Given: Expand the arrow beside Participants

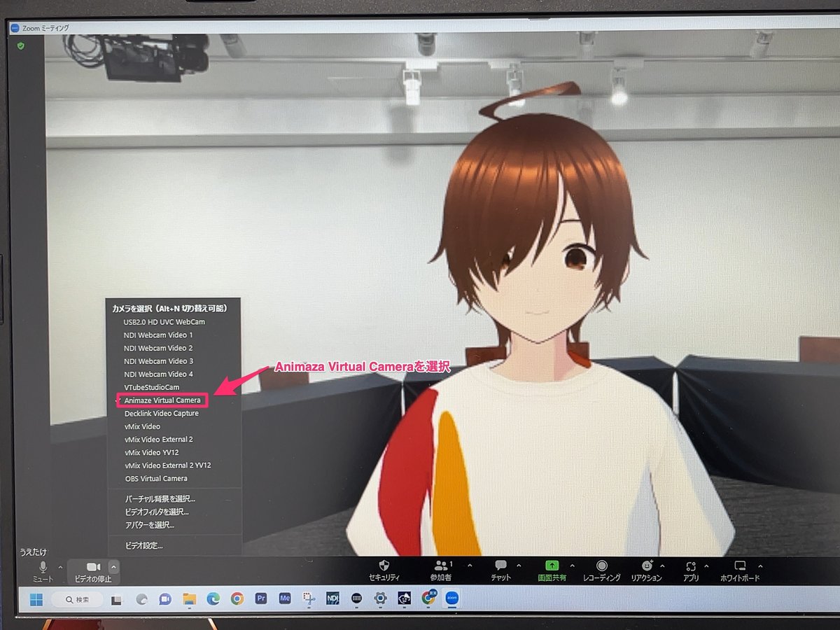Looking at the screenshot, I should tap(469, 566).
